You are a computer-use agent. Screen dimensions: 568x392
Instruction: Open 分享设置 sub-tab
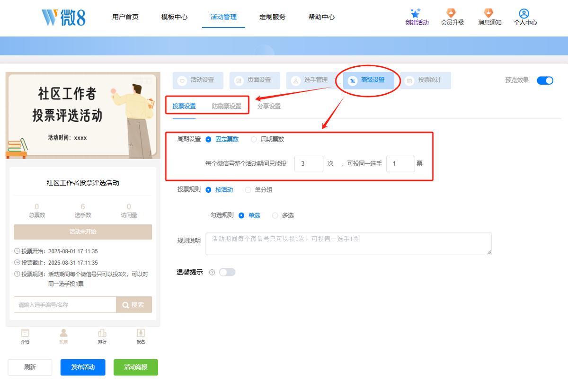(x=269, y=107)
